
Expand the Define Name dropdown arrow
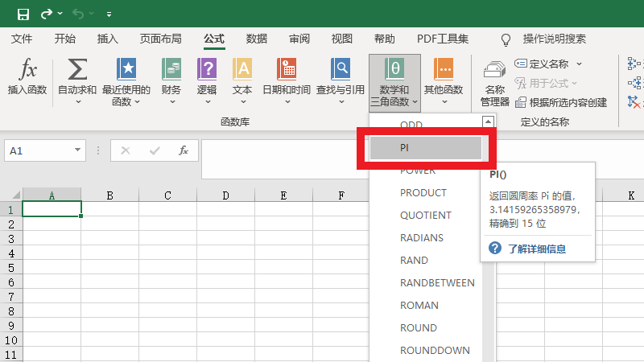pyautogui.click(x=579, y=64)
